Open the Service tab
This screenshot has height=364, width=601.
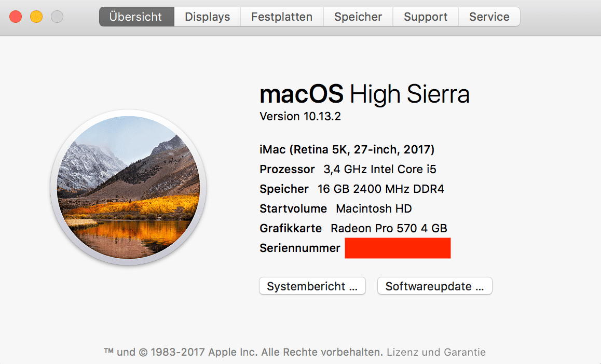click(x=489, y=17)
